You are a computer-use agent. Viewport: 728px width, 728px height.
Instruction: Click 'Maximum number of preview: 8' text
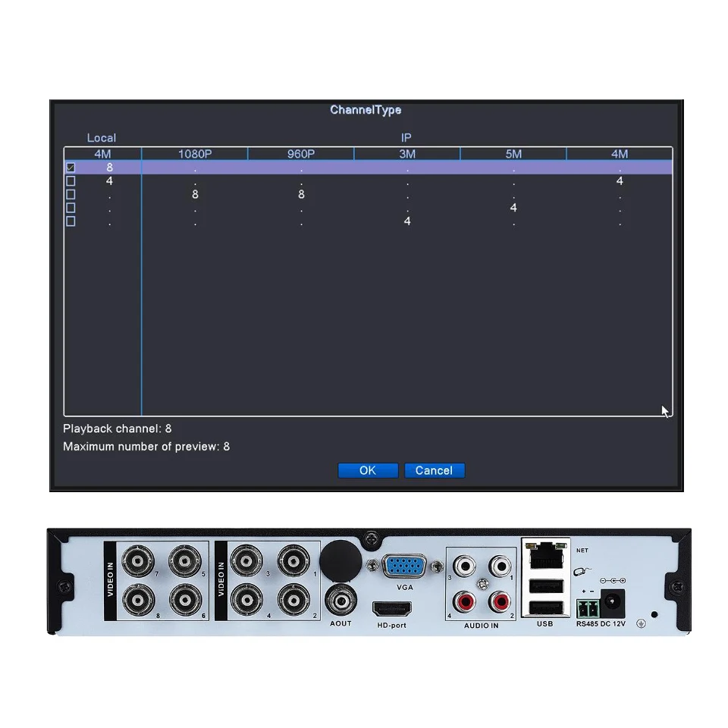[x=146, y=447]
